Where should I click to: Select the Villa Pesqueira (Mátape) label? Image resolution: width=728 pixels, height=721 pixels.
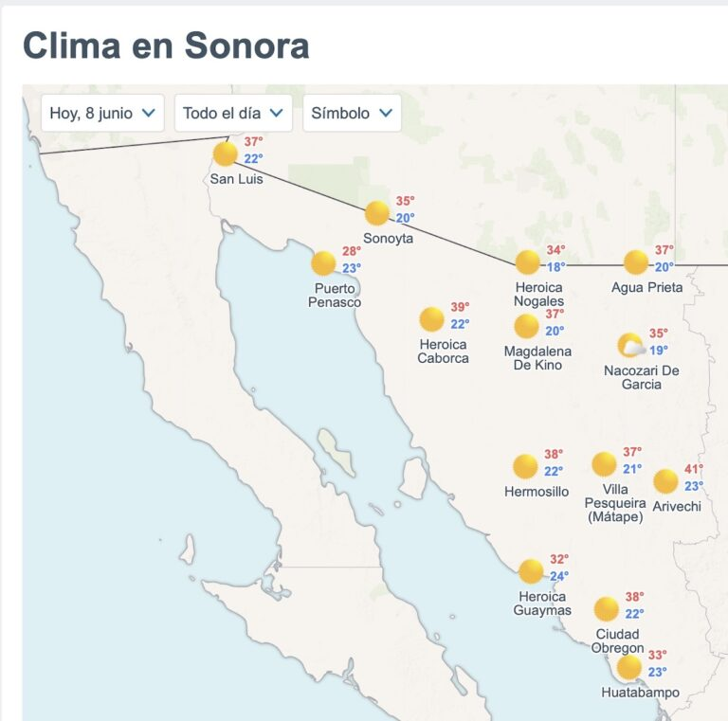pos(615,503)
